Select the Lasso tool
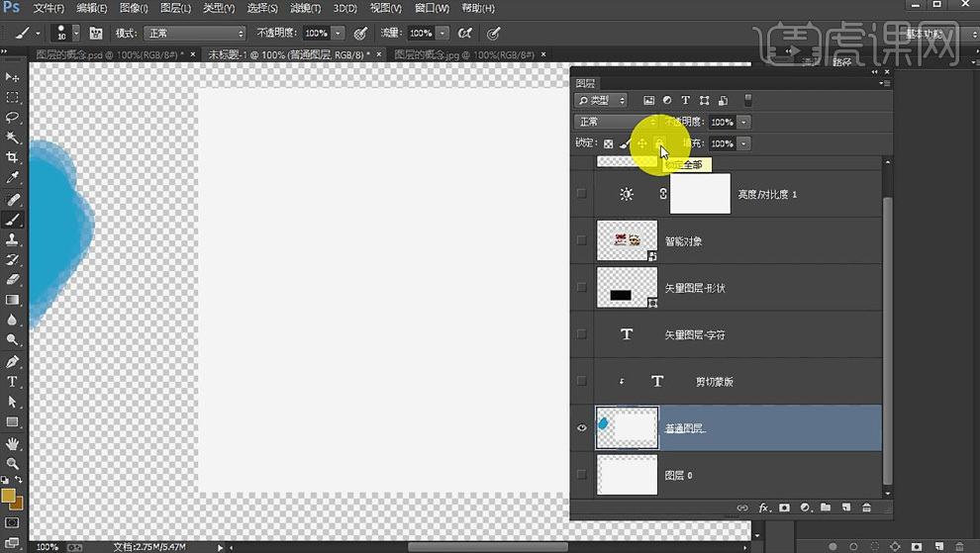The image size is (980, 553). click(x=12, y=118)
